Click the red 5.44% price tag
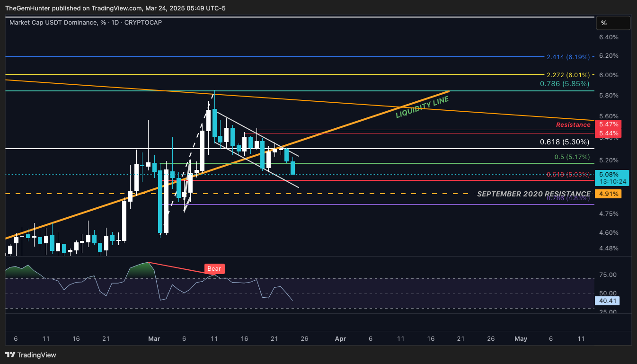This screenshot has width=637, height=364. 608,133
